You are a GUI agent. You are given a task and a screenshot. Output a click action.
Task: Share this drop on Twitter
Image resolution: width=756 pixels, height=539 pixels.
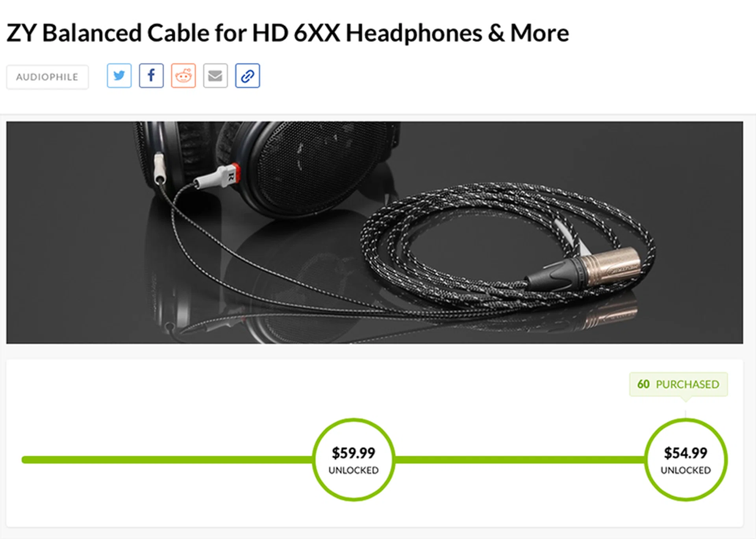click(119, 76)
